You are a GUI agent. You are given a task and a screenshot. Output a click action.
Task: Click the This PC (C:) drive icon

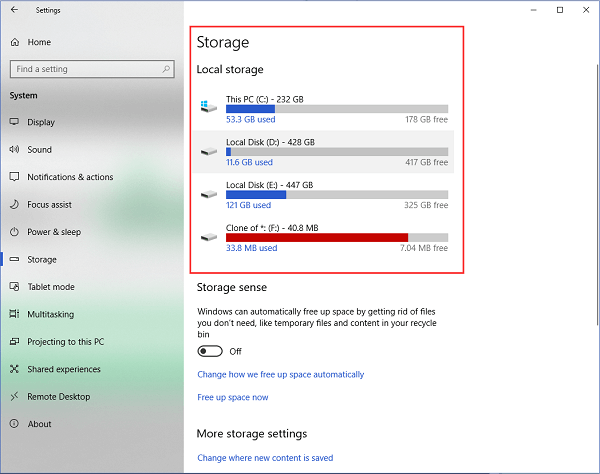[x=208, y=107]
